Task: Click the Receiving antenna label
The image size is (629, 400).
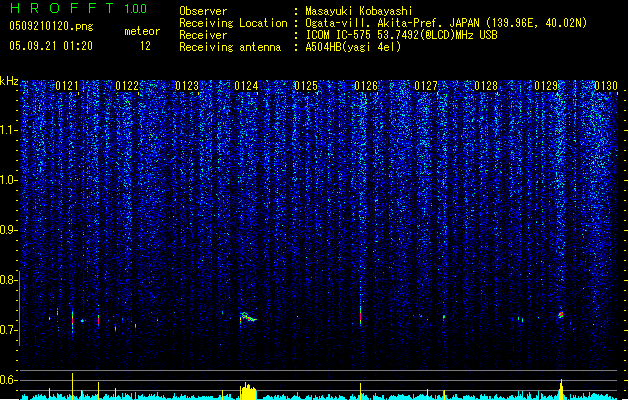Action: coord(230,47)
